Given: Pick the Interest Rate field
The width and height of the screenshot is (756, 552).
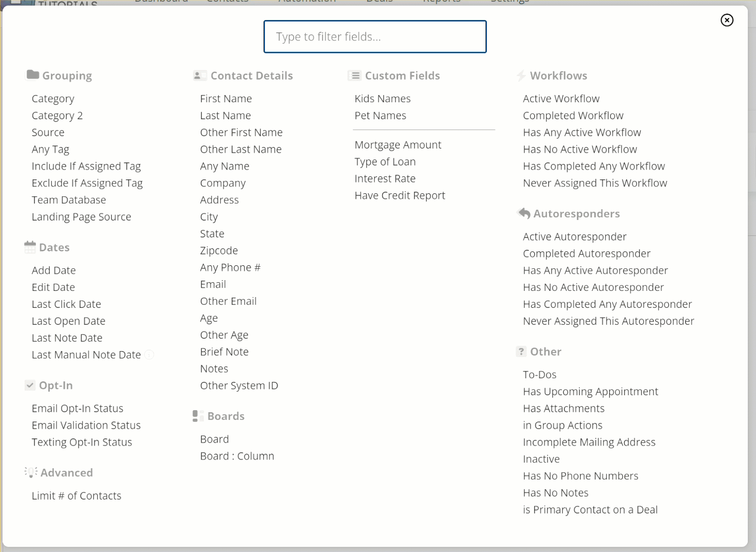Looking at the screenshot, I should coord(385,179).
